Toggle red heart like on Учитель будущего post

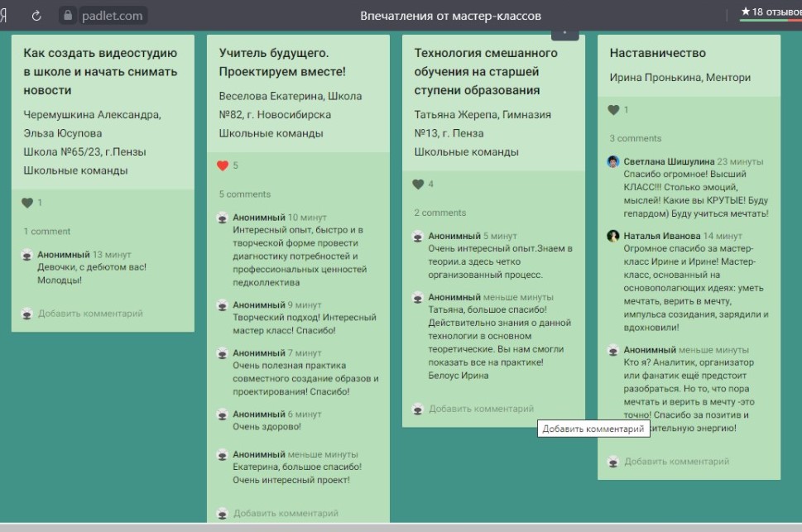point(223,165)
